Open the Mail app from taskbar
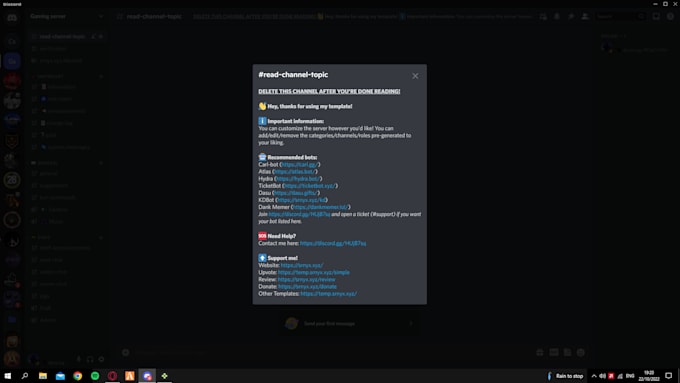 tap(60, 376)
